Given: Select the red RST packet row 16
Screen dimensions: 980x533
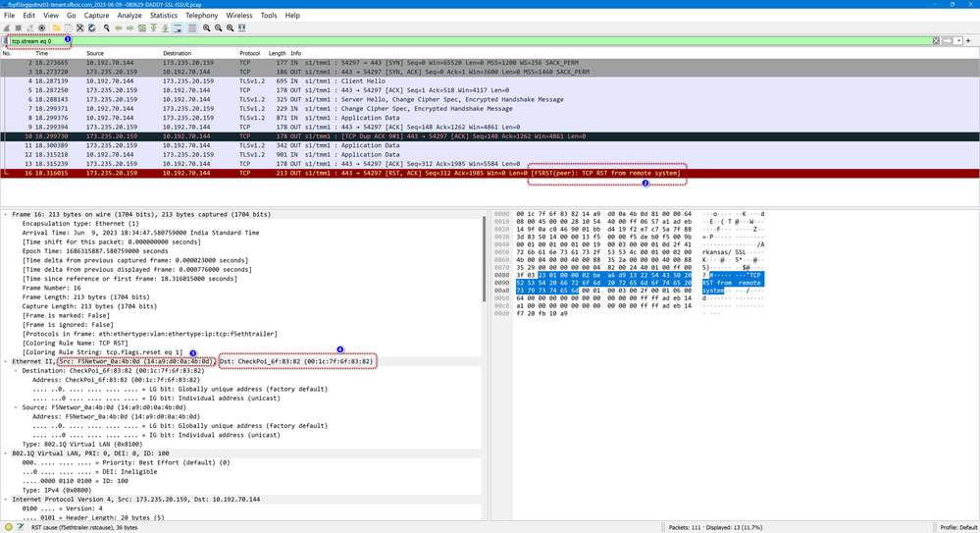Looking at the screenshot, I should 294,173.
